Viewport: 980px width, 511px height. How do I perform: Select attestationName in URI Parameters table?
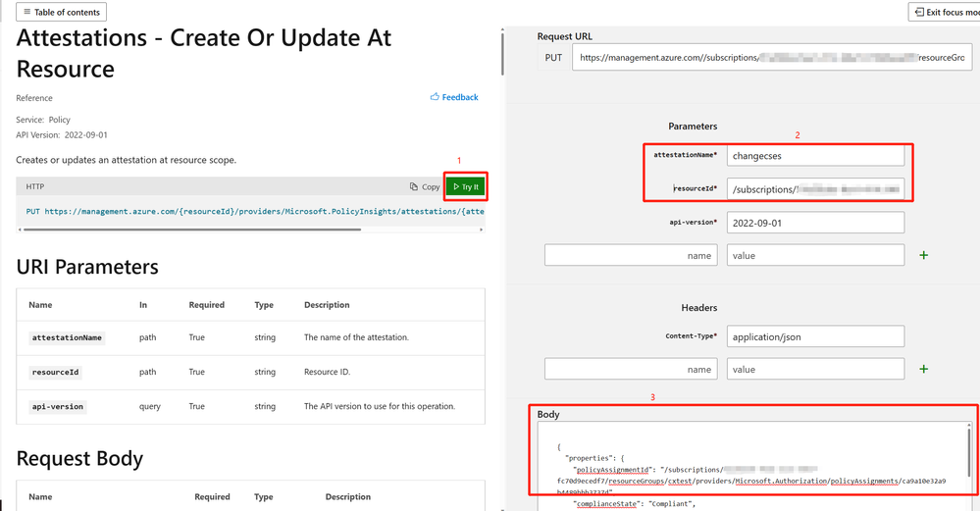67,338
